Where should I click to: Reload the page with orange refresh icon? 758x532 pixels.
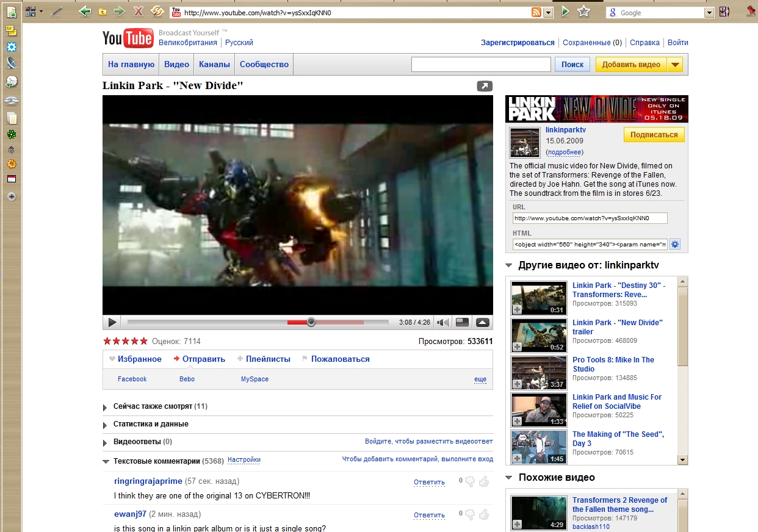click(x=157, y=12)
